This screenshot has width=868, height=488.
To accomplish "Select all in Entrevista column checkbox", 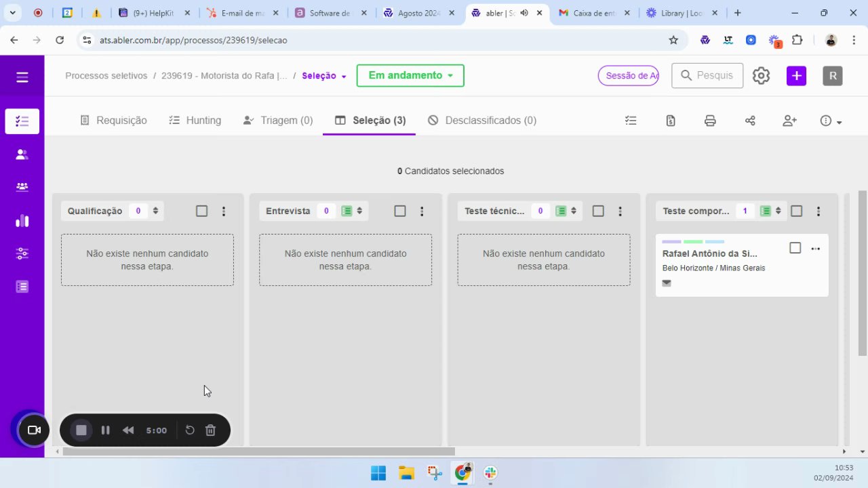I will tap(400, 211).
